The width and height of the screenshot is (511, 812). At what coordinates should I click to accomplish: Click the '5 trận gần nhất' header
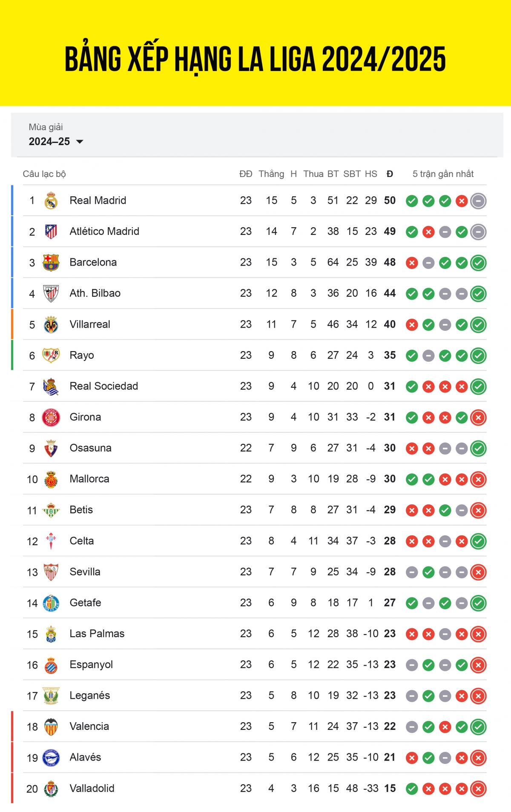(443, 174)
